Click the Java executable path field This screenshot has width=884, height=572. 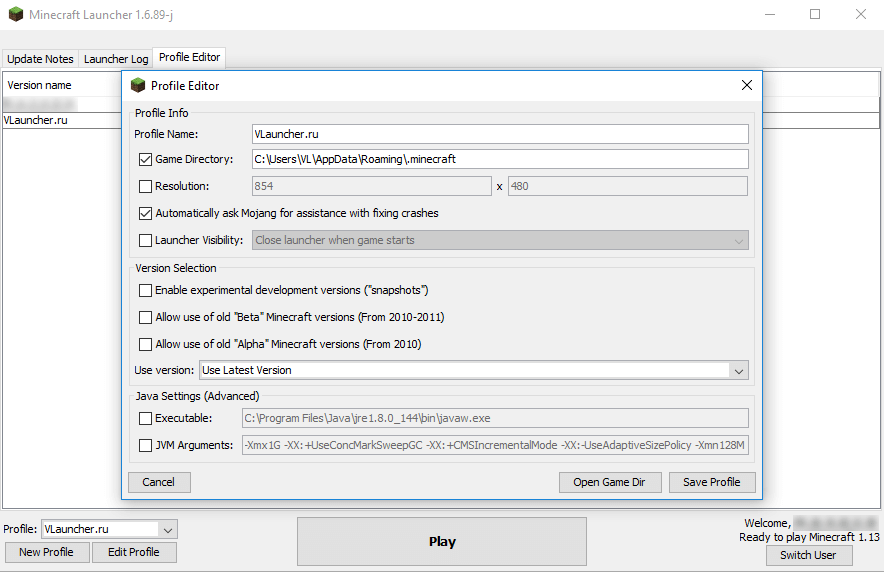[495, 418]
